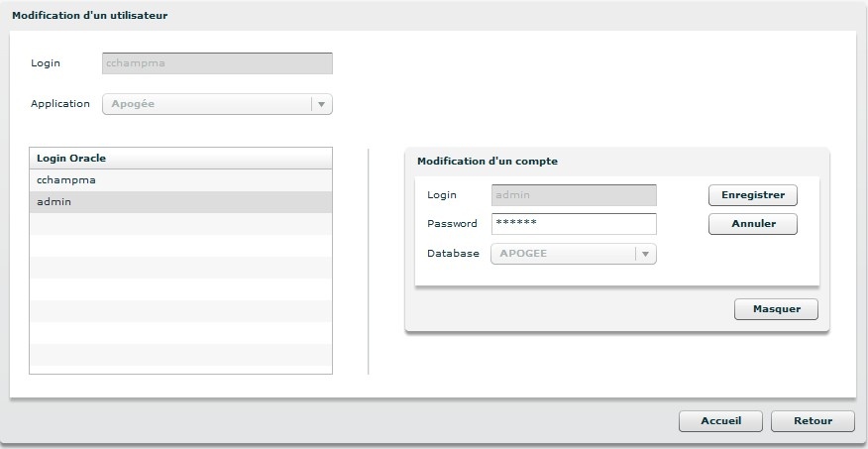
Task: Click the Database label text
Action: click(453, 254)
